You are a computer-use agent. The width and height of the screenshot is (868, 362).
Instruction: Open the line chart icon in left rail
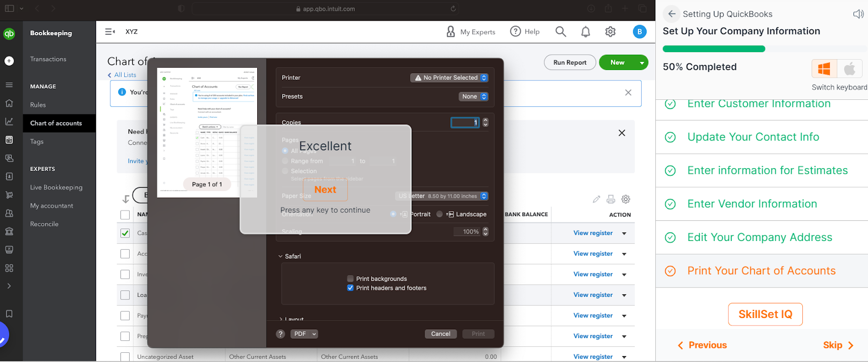(x=9, y=122)
